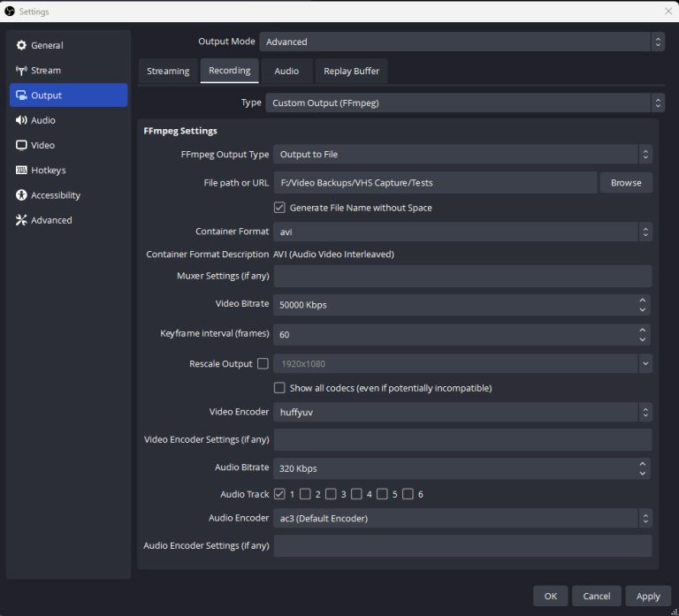Click the General gear icon in sidebar
This screenshot has width=679, height=616.
click(x=21, y=45)
